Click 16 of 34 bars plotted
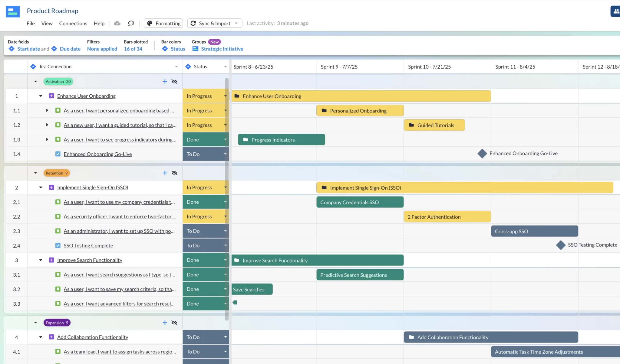620x364 pixels. coord(133,49)
